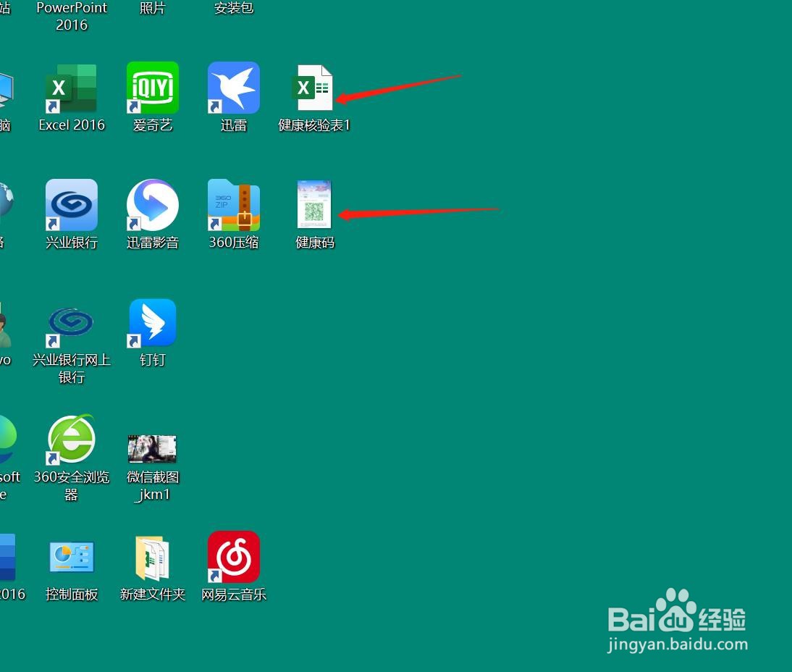Launch the 网易云音乐 music icon
Image resolution: width=792 pixels, height=672 pixels.
pyautogui.click(x=233, y=557)
